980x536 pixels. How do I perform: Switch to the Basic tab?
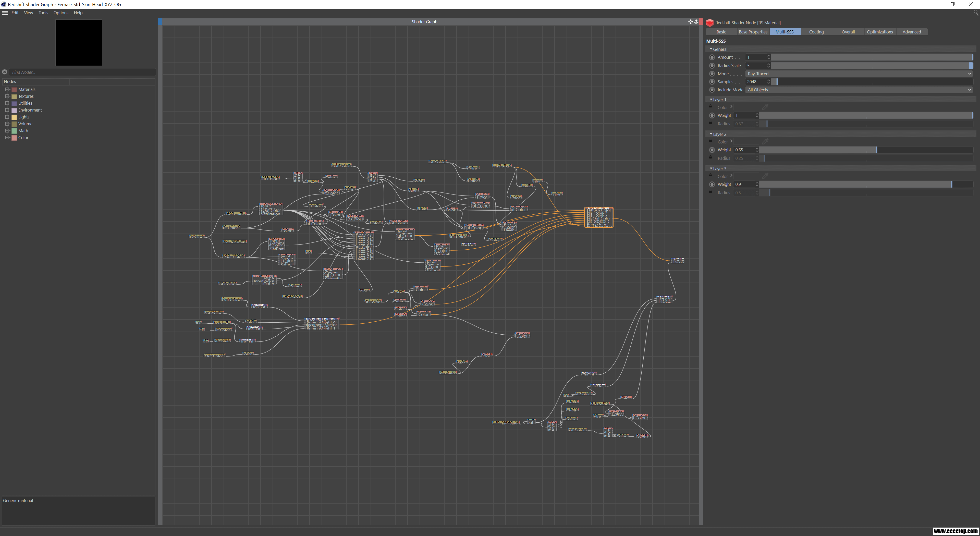[x=721, y=32]
